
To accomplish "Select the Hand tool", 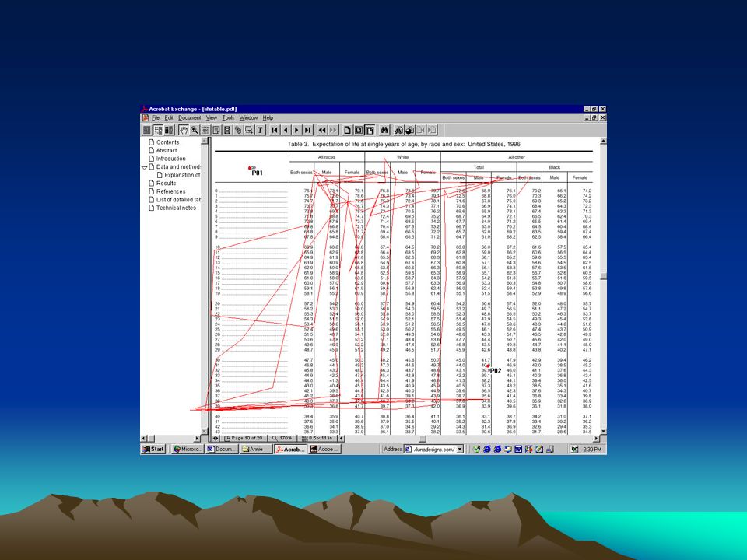I will (184, 130).
